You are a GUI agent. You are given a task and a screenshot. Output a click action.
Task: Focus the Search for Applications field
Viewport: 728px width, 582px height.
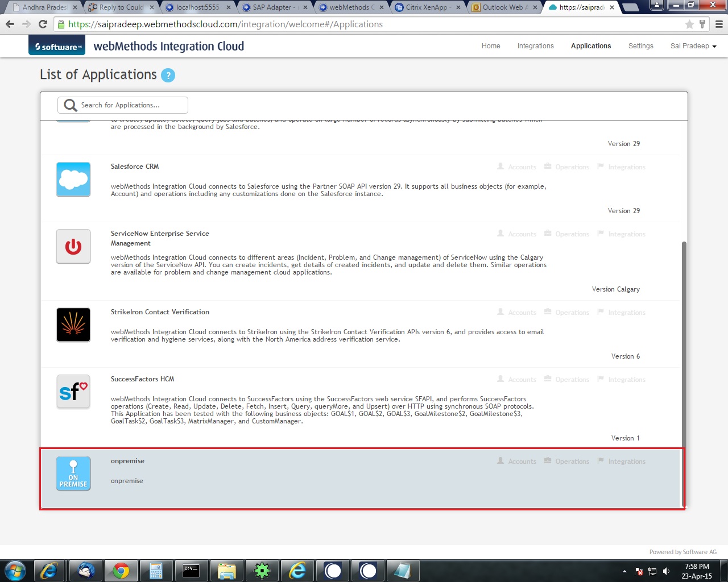coord(123,105)
